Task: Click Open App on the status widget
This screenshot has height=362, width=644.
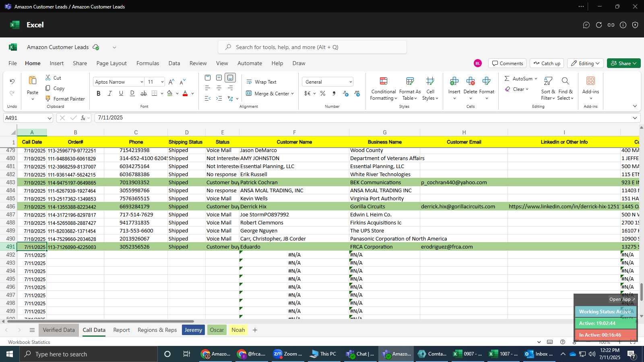Action: (622, 299)
